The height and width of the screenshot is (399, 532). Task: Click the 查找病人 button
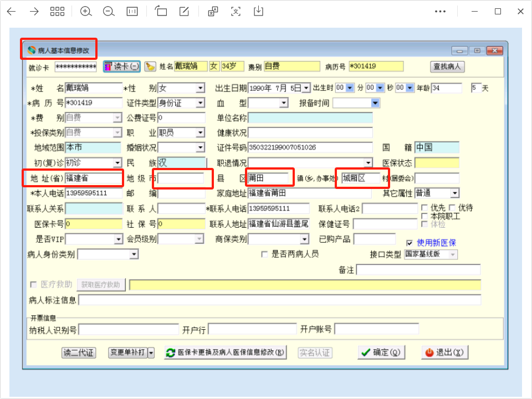pyautogui.click(x=447, y=66)
